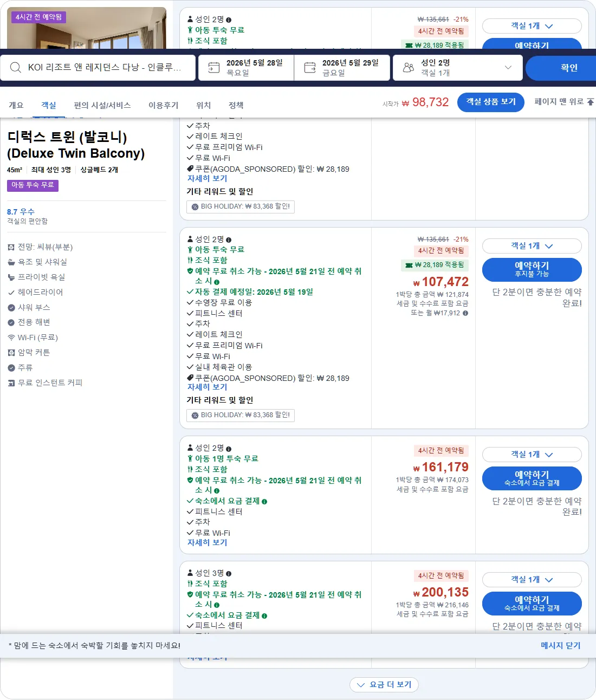Open the 성인 2명 객실 1개 guest dropdown
The image size is (596, 700).
coord(458,68)
